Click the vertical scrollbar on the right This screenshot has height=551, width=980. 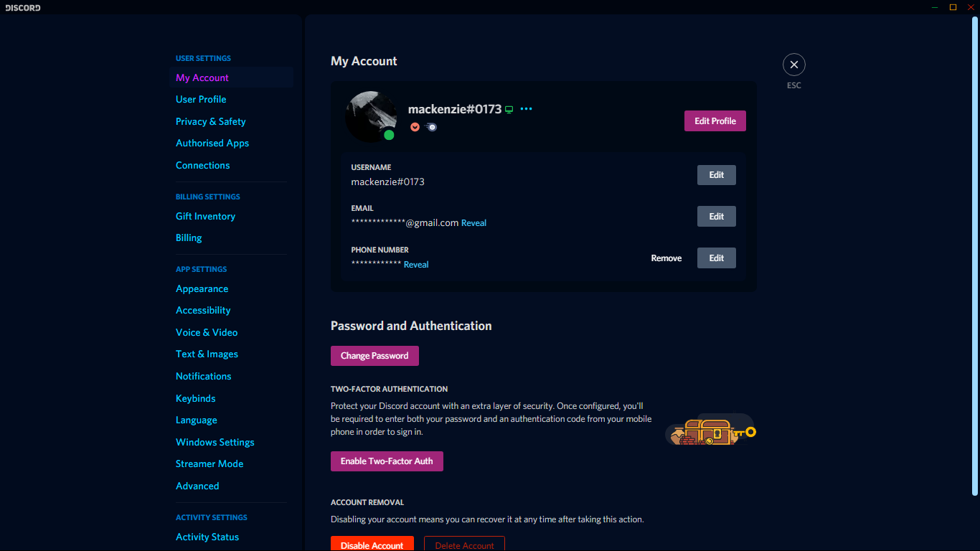point(975,255)
